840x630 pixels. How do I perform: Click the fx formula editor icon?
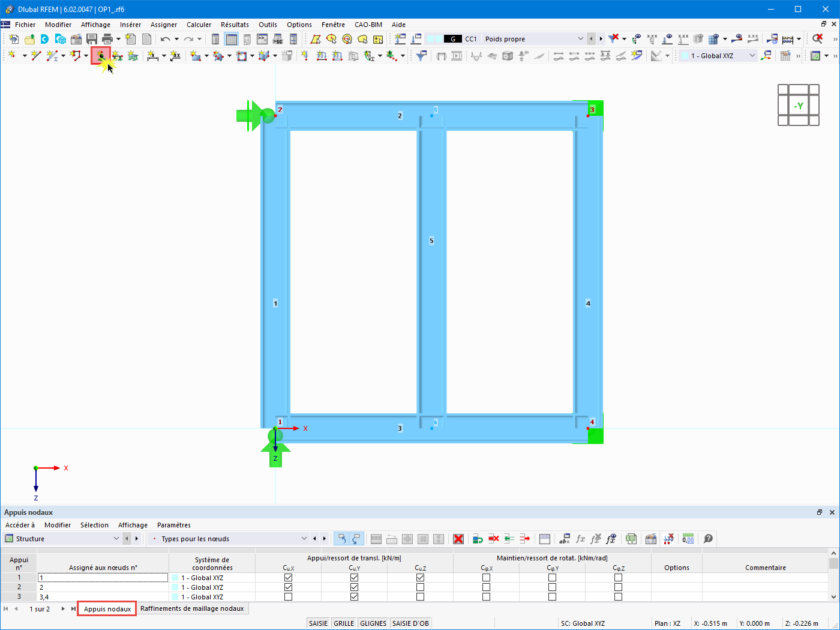[x=580, y=539]
